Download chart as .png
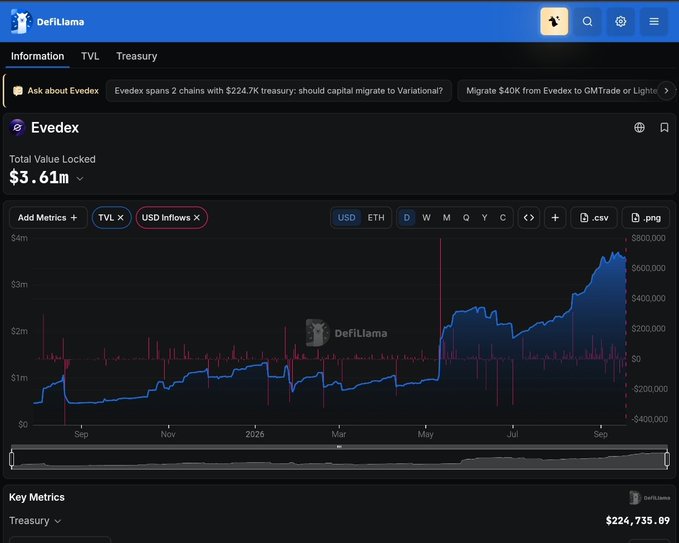This screenshot has width=679, height=543. [647, 217]
